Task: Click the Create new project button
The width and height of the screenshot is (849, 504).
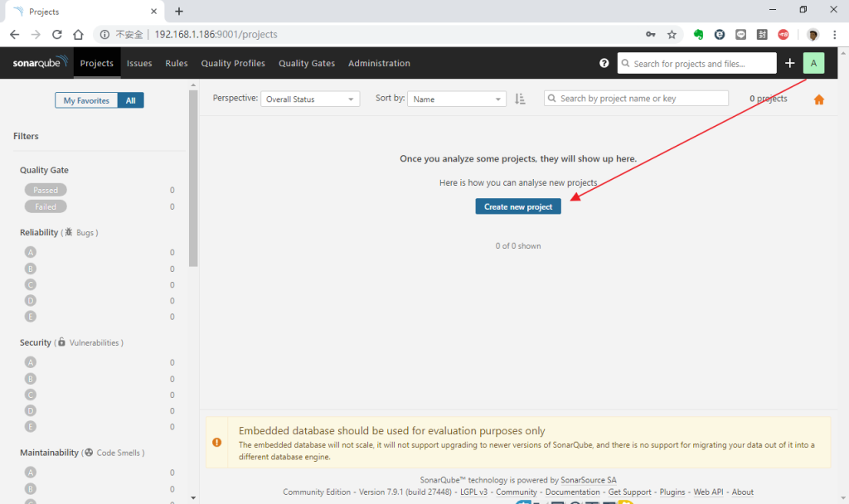Action: click(x=518, y=206)
